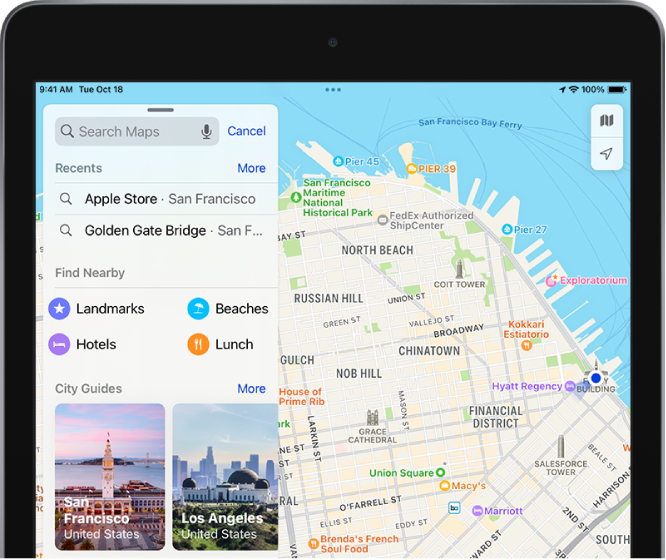Select the Hotels bed icon
Screen dimensions: 666x560
coord(59,344)
